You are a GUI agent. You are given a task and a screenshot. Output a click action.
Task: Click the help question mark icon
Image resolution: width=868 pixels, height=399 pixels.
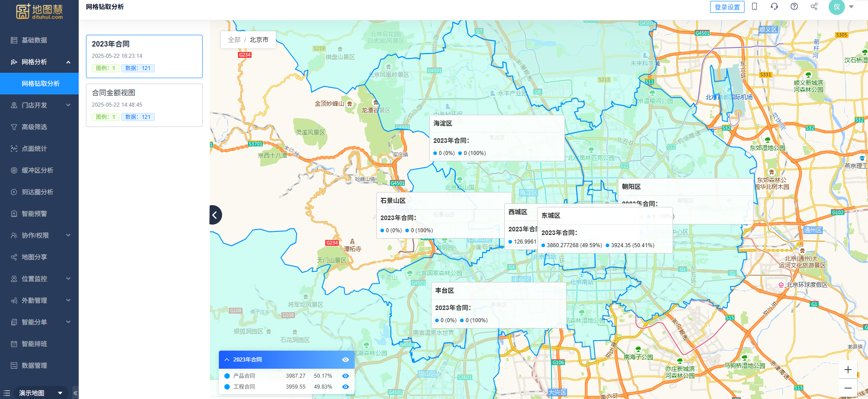(794, 6)
